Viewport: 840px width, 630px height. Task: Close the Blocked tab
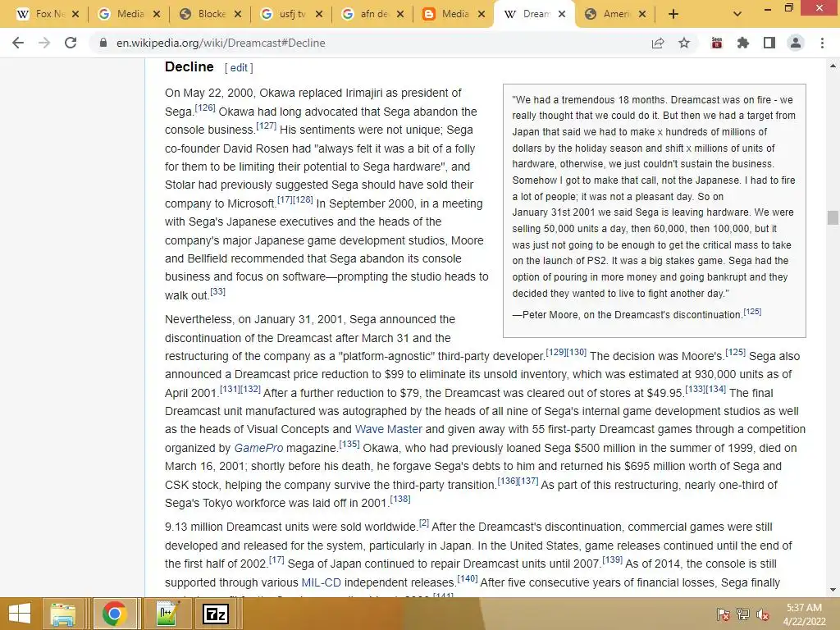point(238,14)
